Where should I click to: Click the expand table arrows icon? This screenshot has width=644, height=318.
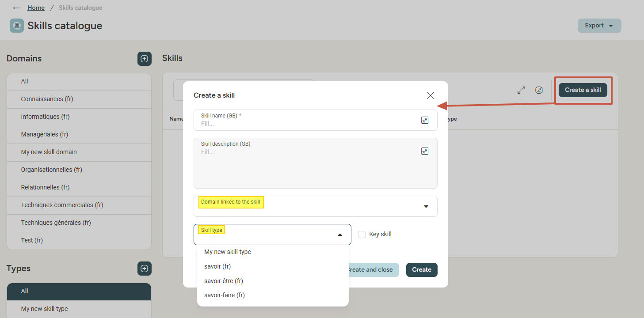(x=521, y=90)
